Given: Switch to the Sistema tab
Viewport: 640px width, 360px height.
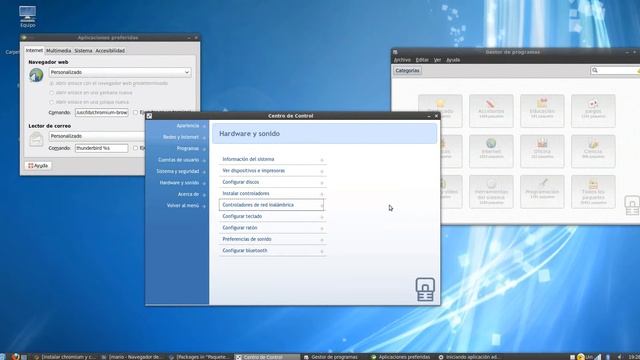Looking at the screenshot, I should pyautogui.click(x=83, y=51).
